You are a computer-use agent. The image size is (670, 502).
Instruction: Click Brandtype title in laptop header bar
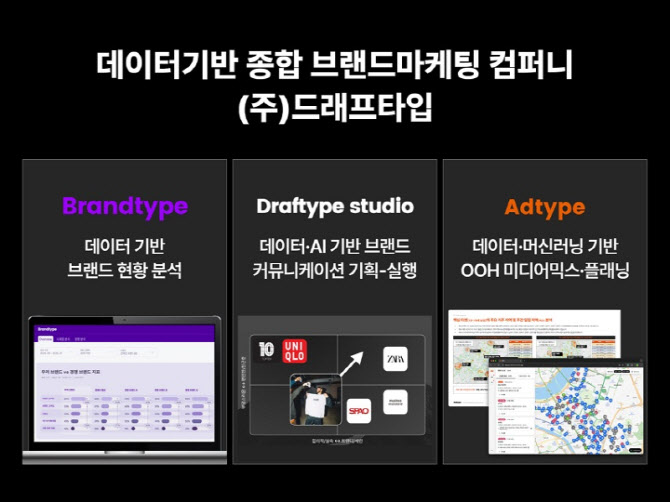(x=46, y=328)
